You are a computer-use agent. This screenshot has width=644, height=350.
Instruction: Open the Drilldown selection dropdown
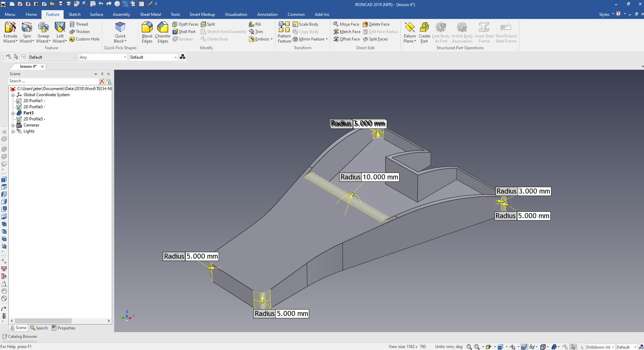click(600, 347)
